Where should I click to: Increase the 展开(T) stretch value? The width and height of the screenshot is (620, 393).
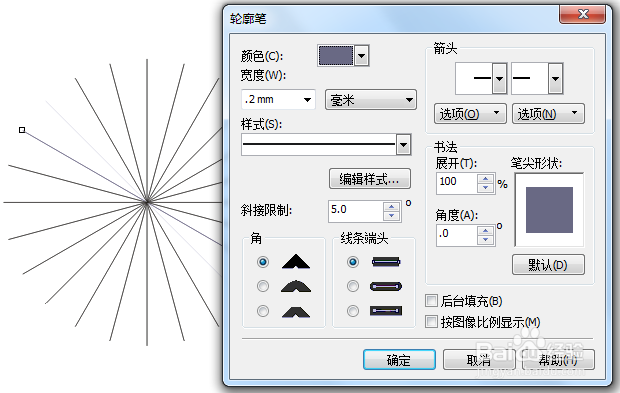point(485,179)
